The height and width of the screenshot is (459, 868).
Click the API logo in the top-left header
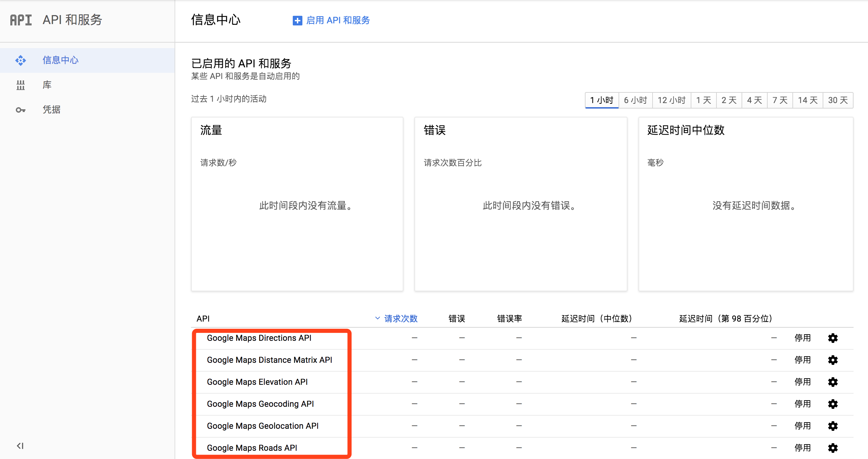pyautogui.click(x=21, y=20)
